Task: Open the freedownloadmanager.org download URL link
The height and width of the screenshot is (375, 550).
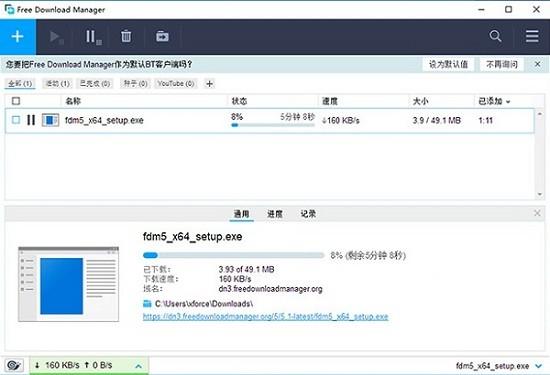Action: tap(266, 316)
